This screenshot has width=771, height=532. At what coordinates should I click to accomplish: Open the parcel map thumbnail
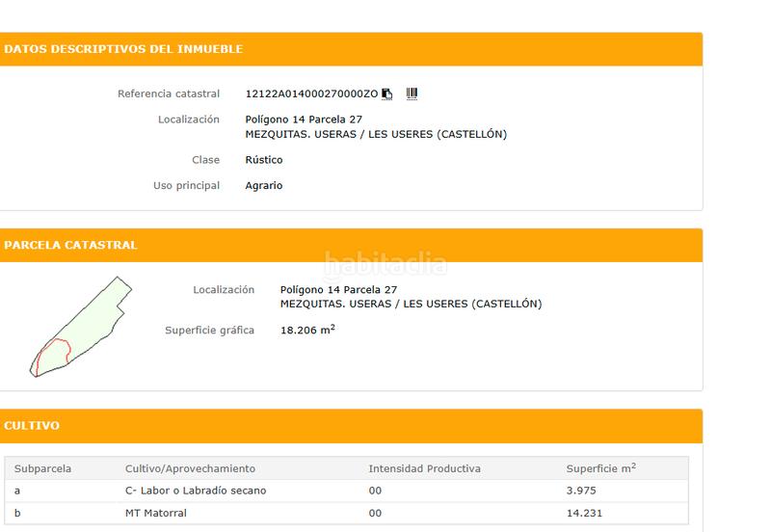click(x=82, y=326)
